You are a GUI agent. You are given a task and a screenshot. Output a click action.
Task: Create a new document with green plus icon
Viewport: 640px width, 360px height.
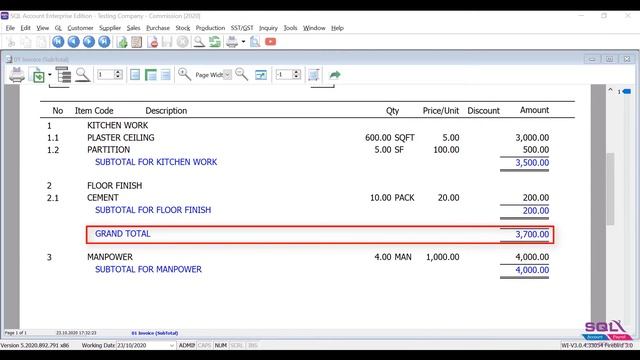pos(122,42)
